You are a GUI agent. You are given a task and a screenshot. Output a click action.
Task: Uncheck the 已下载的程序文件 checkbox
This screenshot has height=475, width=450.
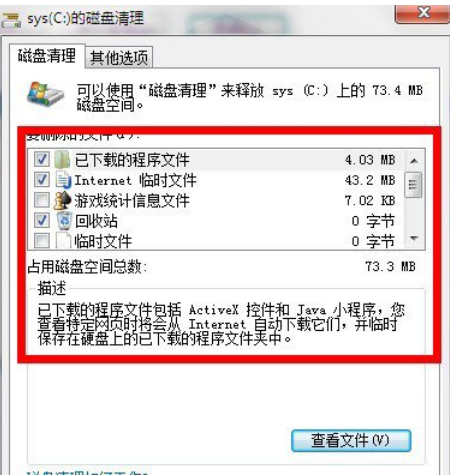[x=42, y=159]
